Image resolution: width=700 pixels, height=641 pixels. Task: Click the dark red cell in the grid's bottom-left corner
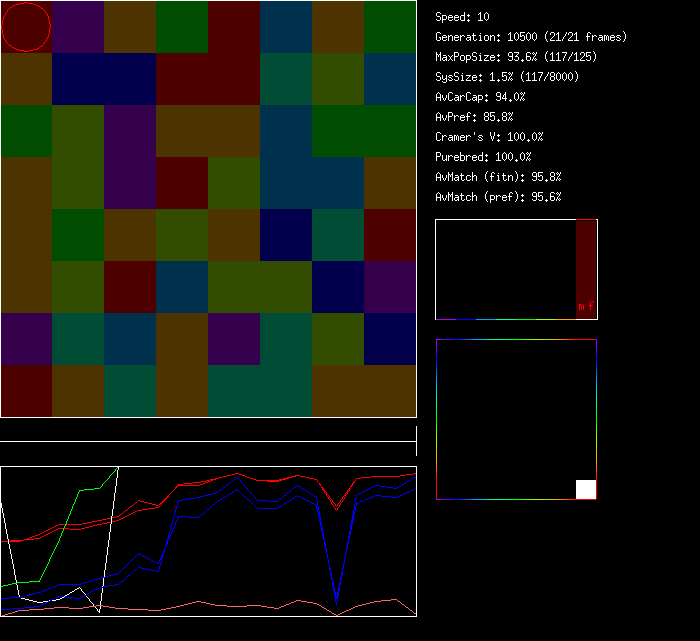pyautogui.click(x=26, y=391)
